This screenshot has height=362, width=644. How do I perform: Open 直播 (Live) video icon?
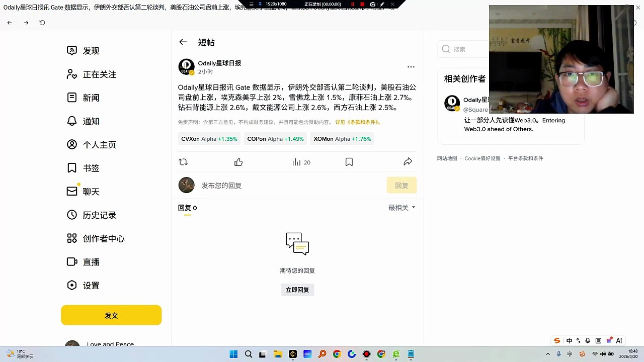[x=72, y=262]
